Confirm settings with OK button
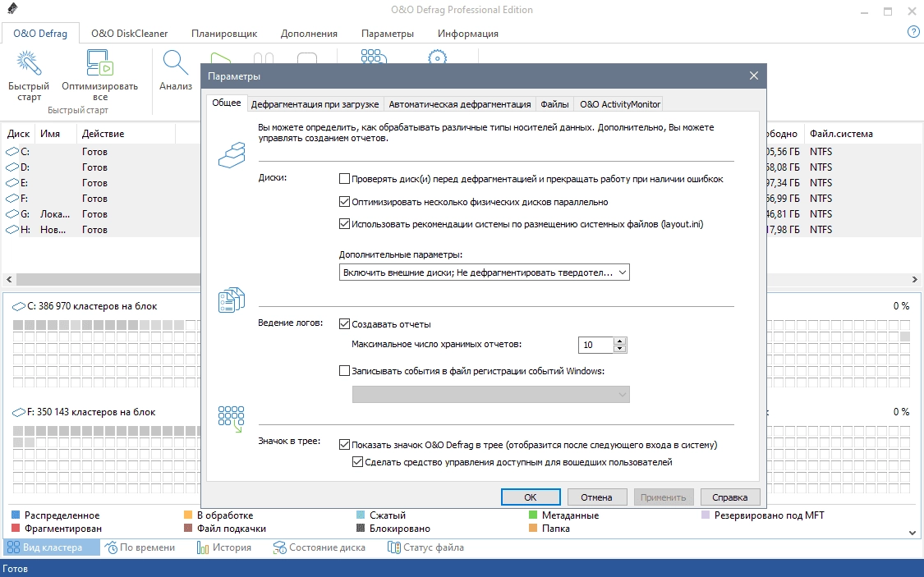 tap(531, 497)
